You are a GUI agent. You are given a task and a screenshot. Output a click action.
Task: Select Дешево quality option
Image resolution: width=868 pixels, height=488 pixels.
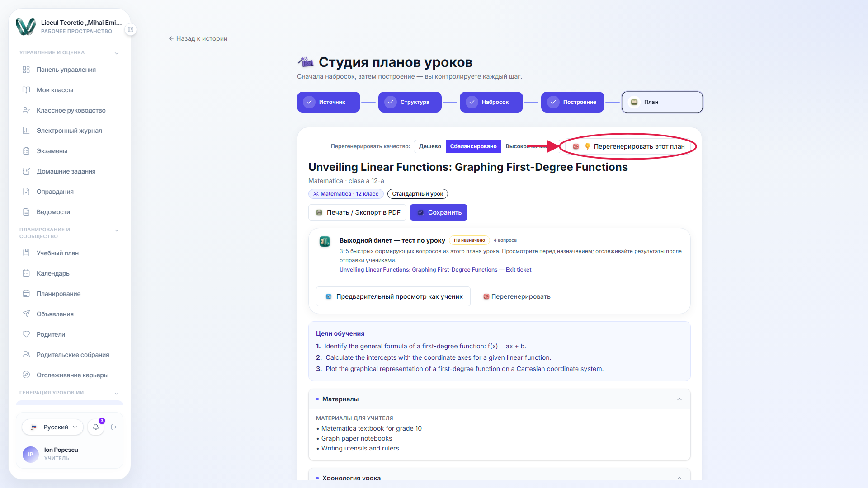coord(430,146)
